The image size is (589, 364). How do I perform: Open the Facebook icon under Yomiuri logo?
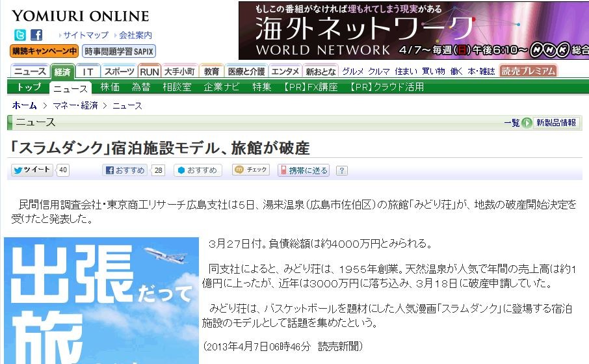click(x=36, y=35)
